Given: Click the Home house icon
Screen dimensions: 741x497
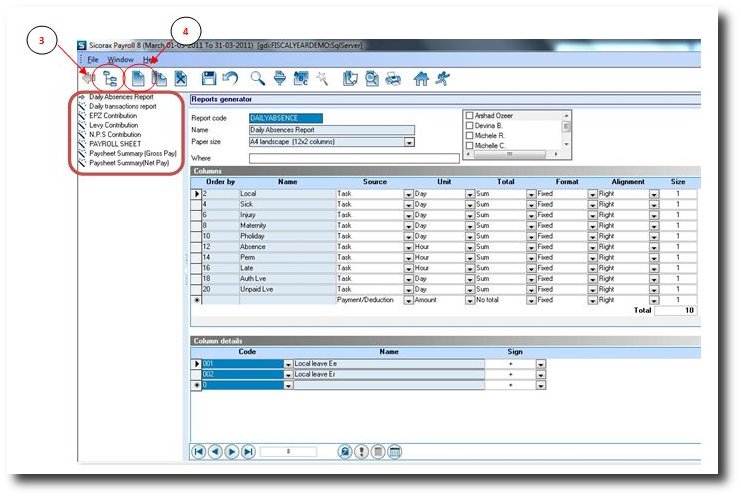Looking at the screenshot, I should (421, 77).
